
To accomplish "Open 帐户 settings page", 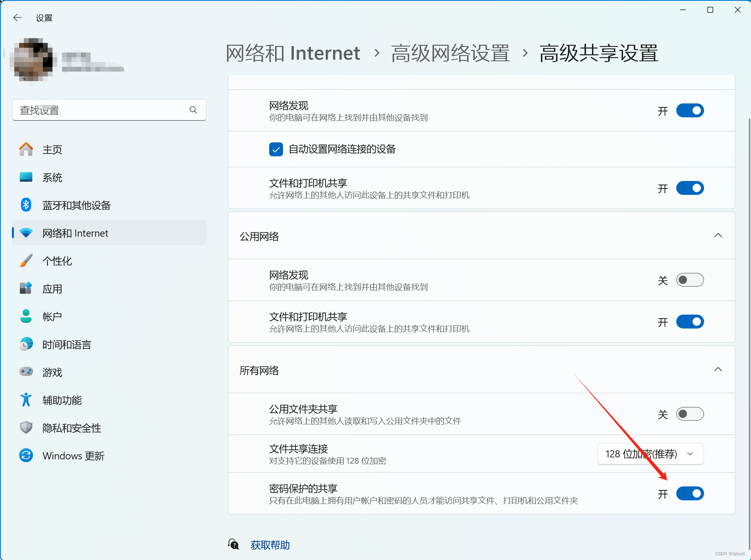I will pos(109,317).
